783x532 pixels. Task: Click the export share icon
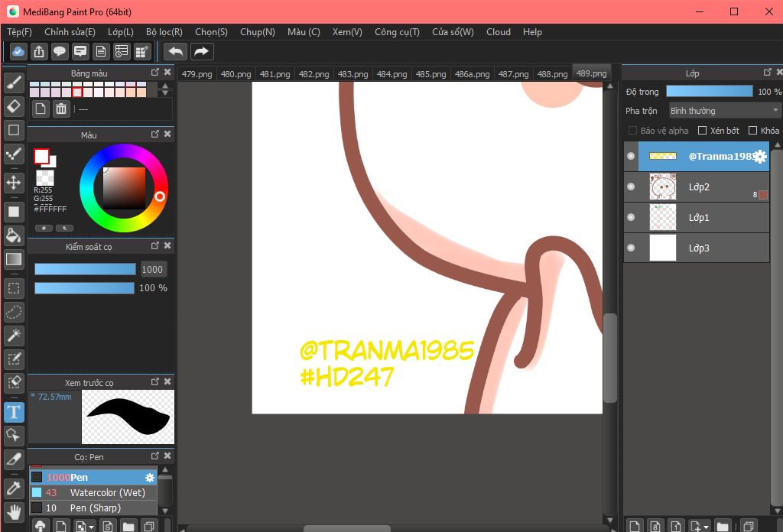click(39, 51)
